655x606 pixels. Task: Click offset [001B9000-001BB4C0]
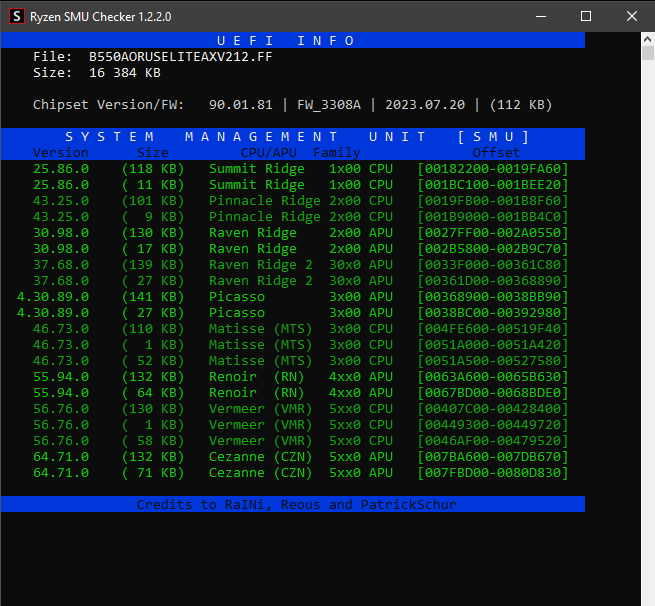tap(493, 217)
